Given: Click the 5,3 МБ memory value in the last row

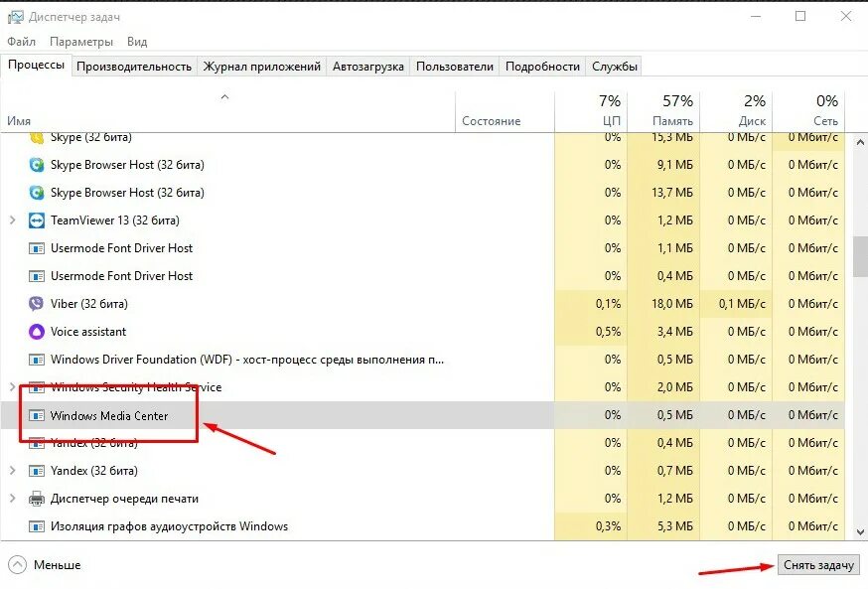Looking at the screenshot, I should click(x=674, y=526).
